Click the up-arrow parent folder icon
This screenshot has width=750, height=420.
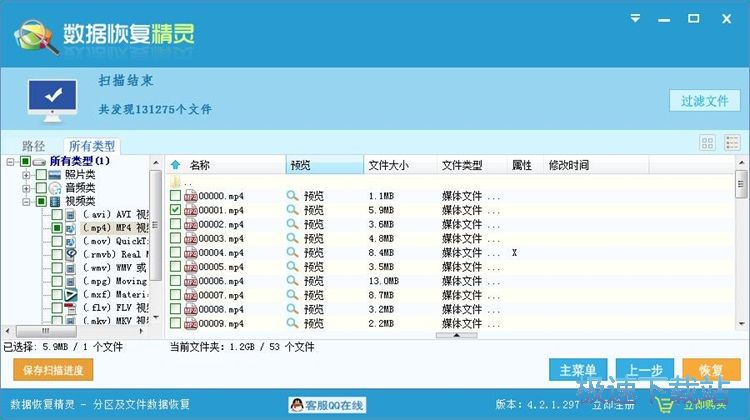pos(176,165)
